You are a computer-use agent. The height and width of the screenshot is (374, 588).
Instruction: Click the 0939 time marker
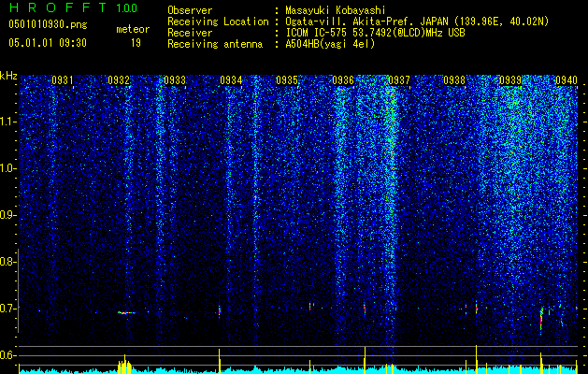pyautogui.click(x=510, y=79)
